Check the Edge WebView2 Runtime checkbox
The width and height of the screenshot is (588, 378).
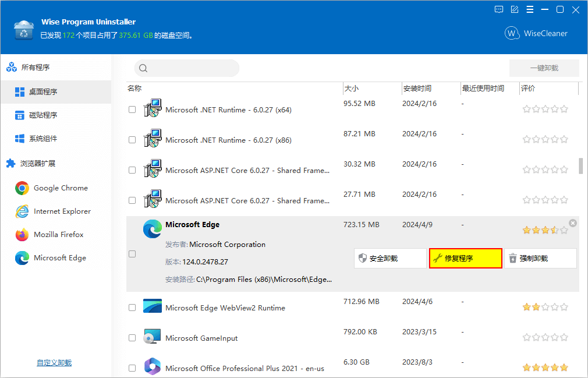pos(132,308)
